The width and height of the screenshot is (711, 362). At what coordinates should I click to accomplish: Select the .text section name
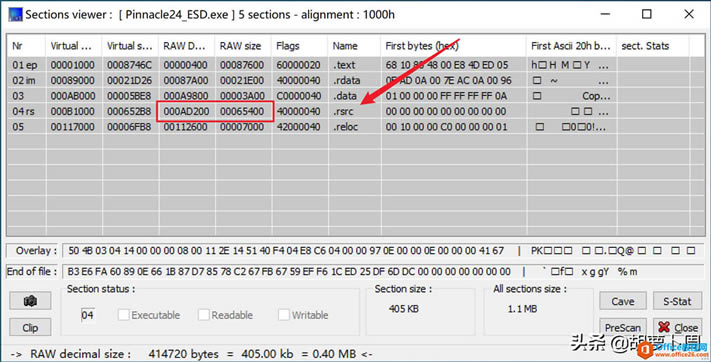click(344, 65)
